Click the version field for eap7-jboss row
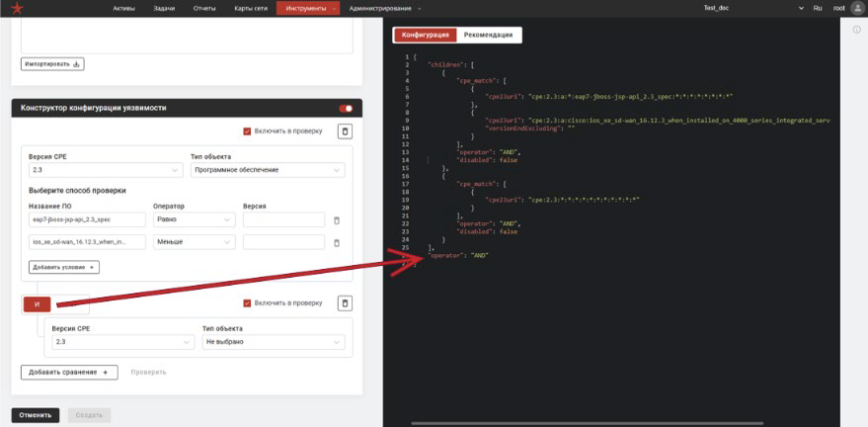This screenshot has width=868, height=427. pyautogui.click(x=283, y=219)
